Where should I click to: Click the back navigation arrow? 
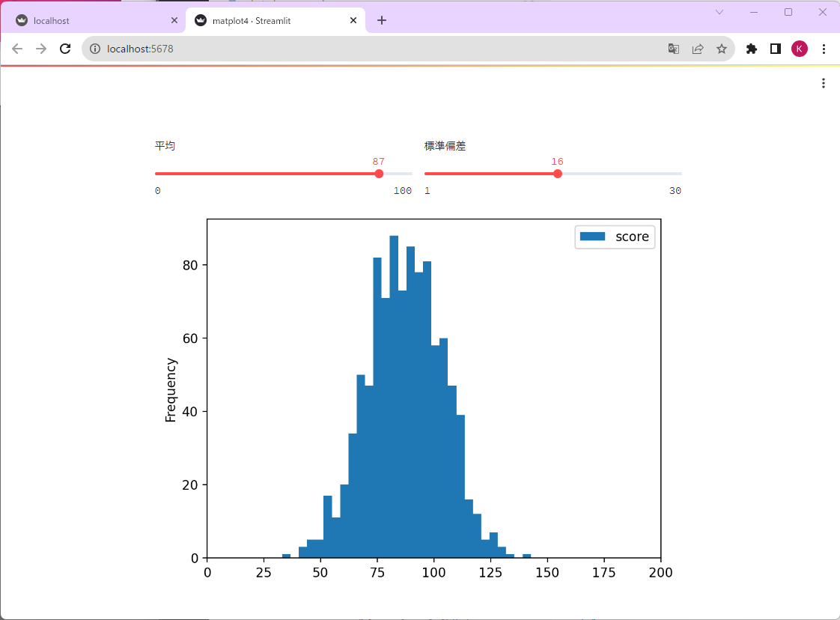(17, 48)
